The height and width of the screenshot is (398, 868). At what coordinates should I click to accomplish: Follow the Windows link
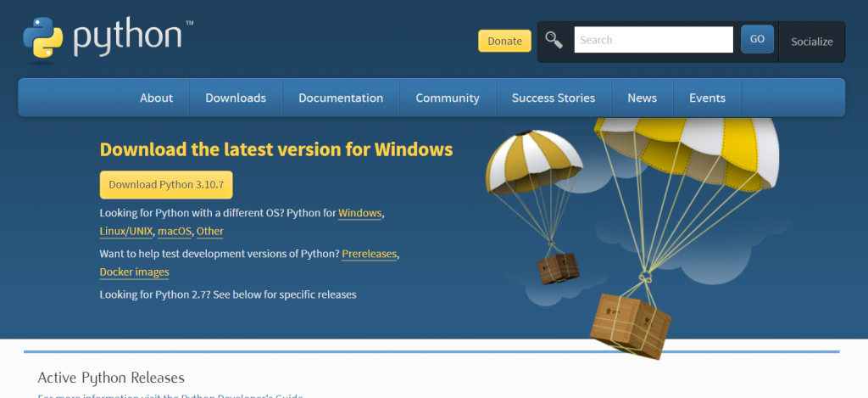[359, 213]
